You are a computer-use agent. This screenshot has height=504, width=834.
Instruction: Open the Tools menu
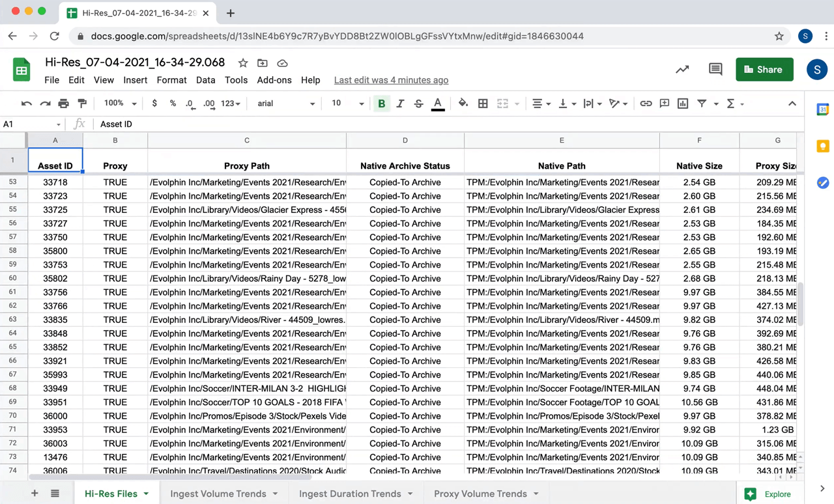pyautogui.click(x=236, y=80)
